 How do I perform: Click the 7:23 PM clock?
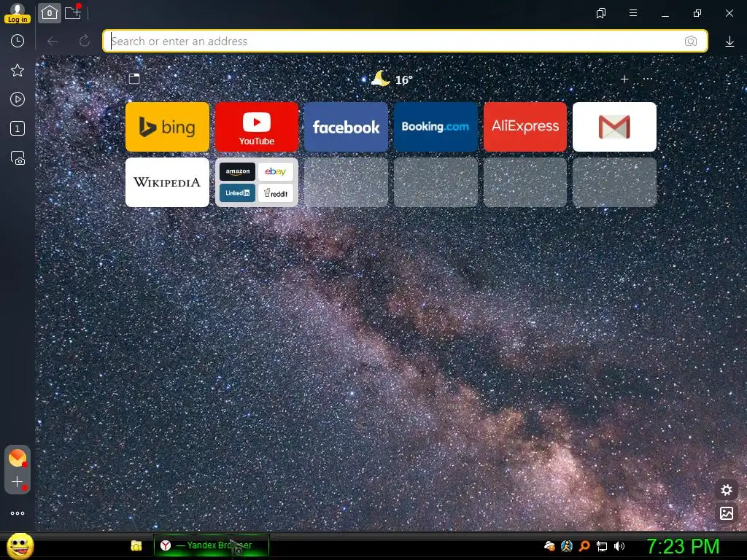(x=683, y=546)
